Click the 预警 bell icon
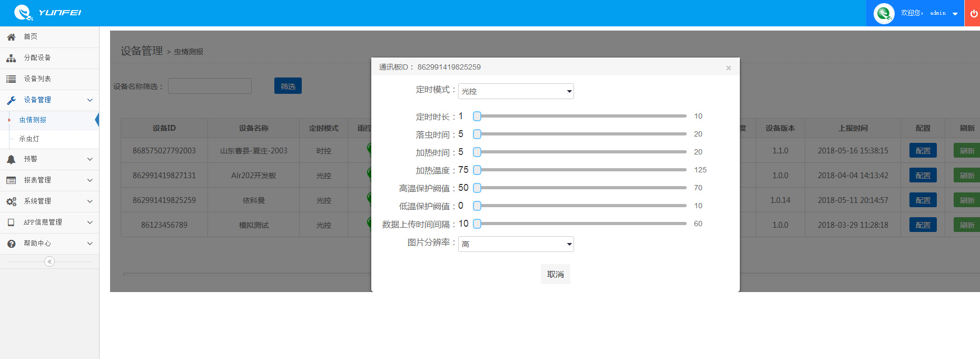The height and width of the screenshot is (359, 980). 11,159
